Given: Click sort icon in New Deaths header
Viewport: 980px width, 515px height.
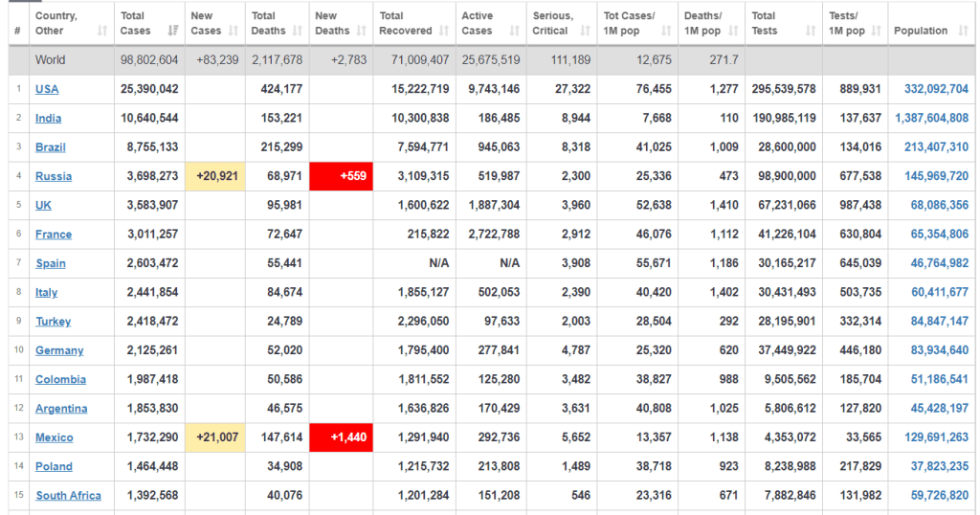Looking at the screenshot, I should point(364,31).
